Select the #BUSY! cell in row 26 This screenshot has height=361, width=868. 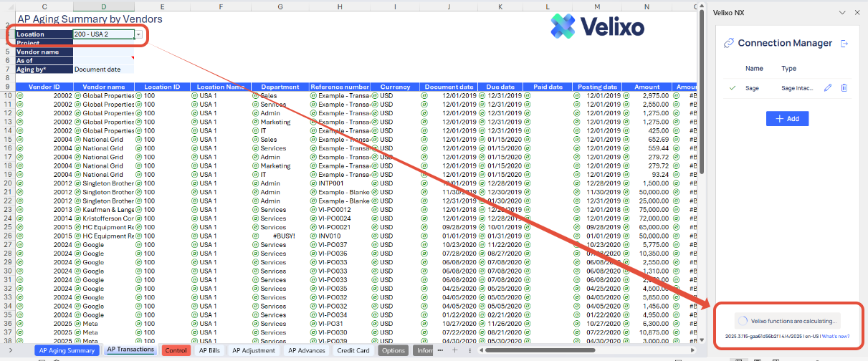coord(280,235)
